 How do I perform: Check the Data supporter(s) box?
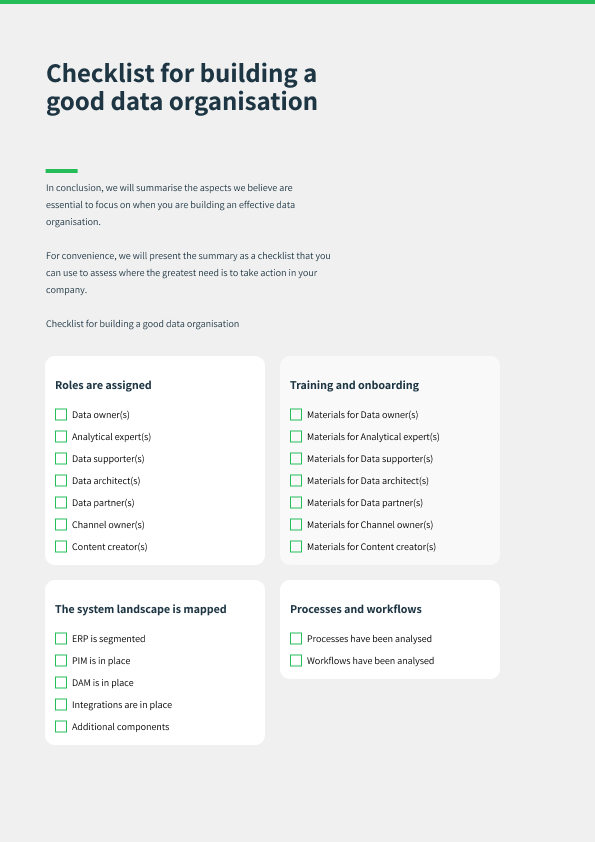(x=61, y=459)
